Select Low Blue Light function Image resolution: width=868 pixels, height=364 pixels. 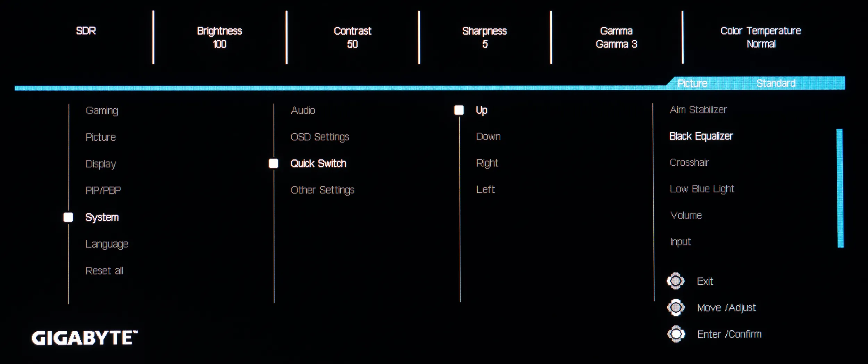pyautogui.click(x=702, y=189)
